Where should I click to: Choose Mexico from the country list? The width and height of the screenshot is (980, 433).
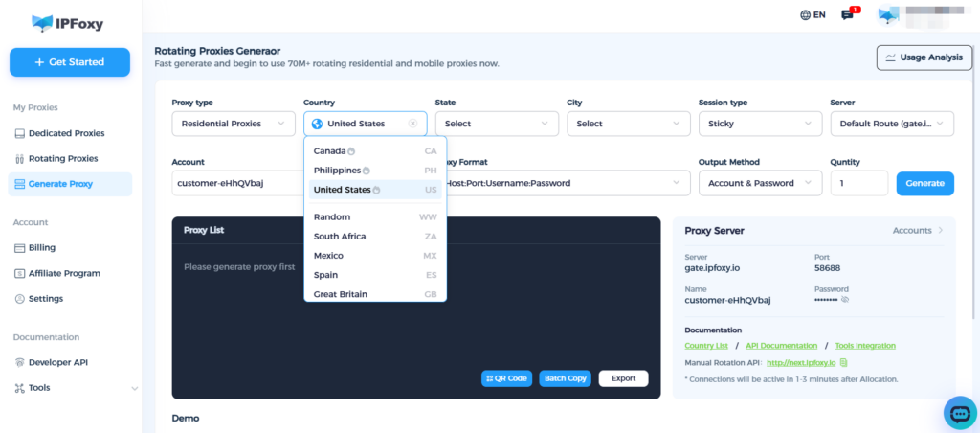tap(328, 256)
